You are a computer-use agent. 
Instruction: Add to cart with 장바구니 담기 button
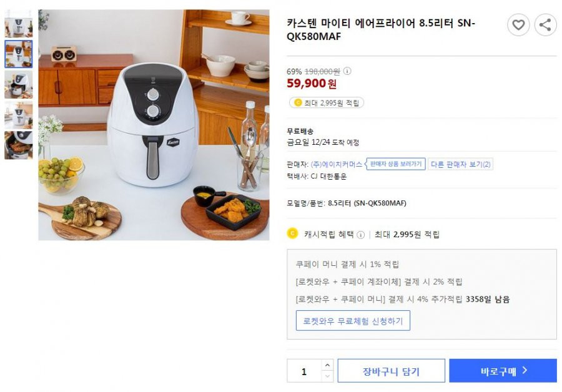(x=391, y=371)
